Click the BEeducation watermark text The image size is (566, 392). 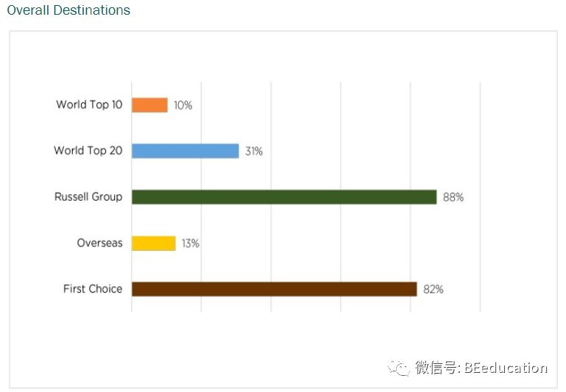tap(506, 368)
